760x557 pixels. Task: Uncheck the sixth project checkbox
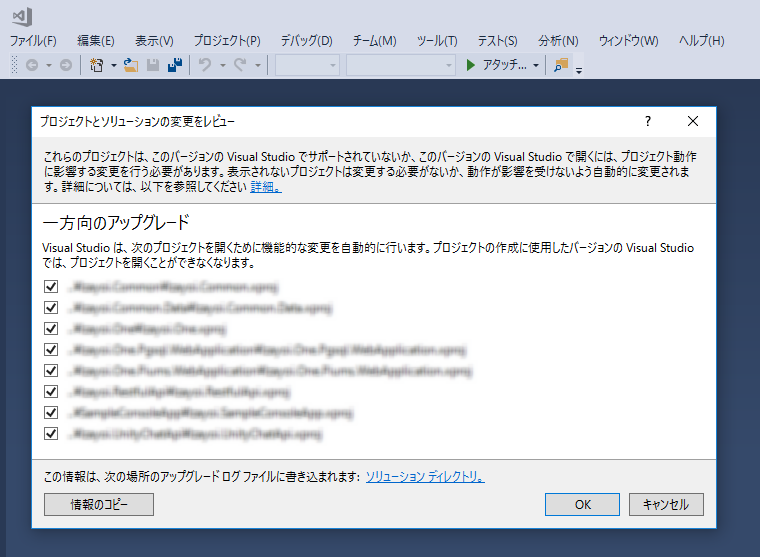click(x=51, y=391)
